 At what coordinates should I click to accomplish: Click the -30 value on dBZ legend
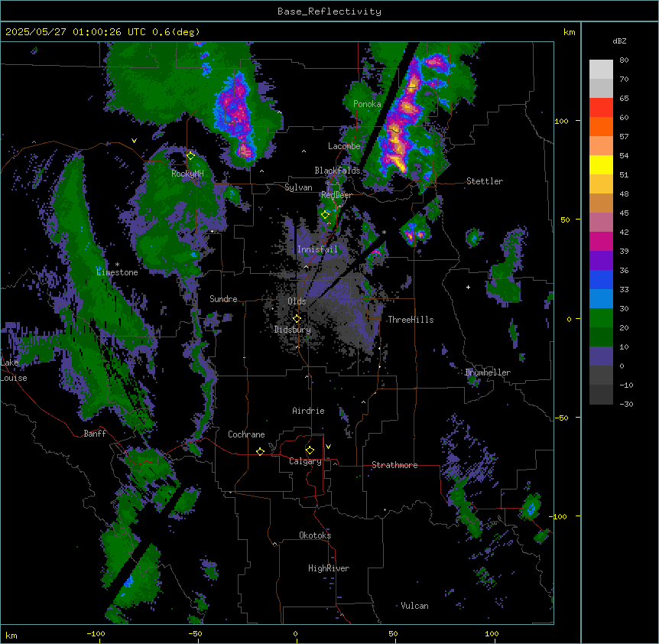coord(626,405)
